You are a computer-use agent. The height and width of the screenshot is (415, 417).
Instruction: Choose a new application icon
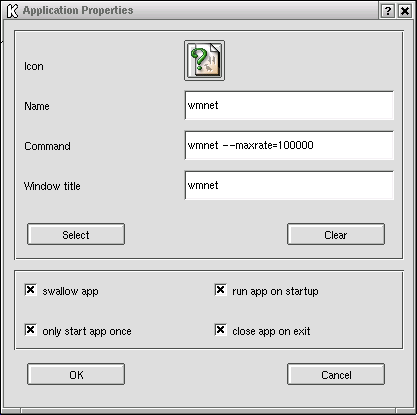pos(204,61)
